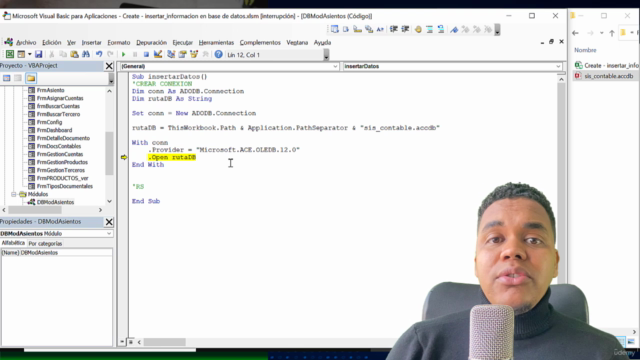This screenshot has width=640, height=360.
Task: Collapse the Módulos folder in the project tree
Action: pyautogui.click(x=14, y=194)
